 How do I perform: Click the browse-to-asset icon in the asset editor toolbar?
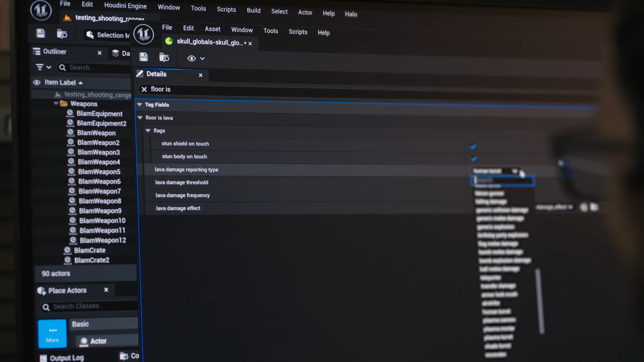point(164,57)
